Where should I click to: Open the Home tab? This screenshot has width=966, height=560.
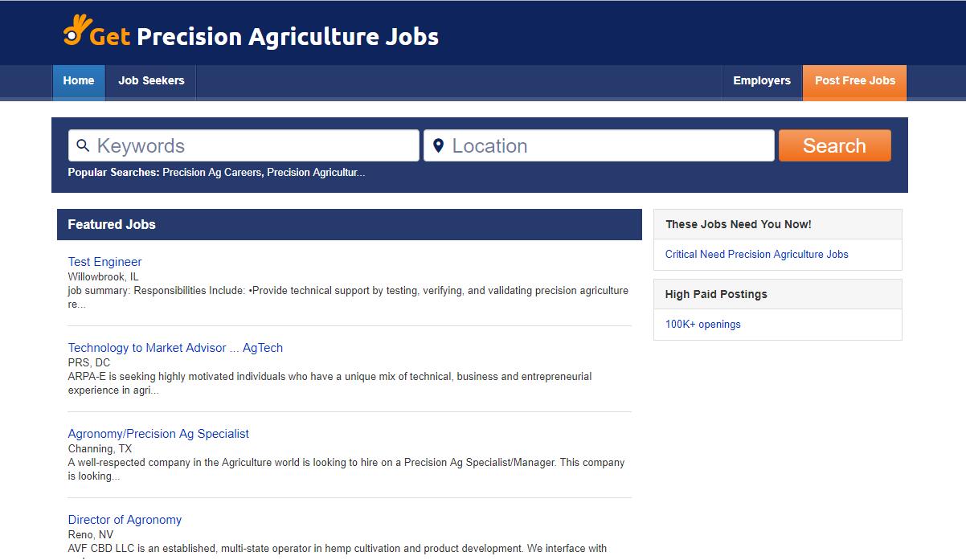79,80
